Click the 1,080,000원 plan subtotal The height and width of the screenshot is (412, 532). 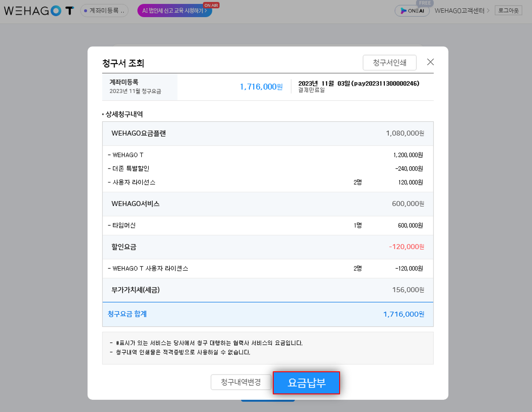[x=405, y=133]
